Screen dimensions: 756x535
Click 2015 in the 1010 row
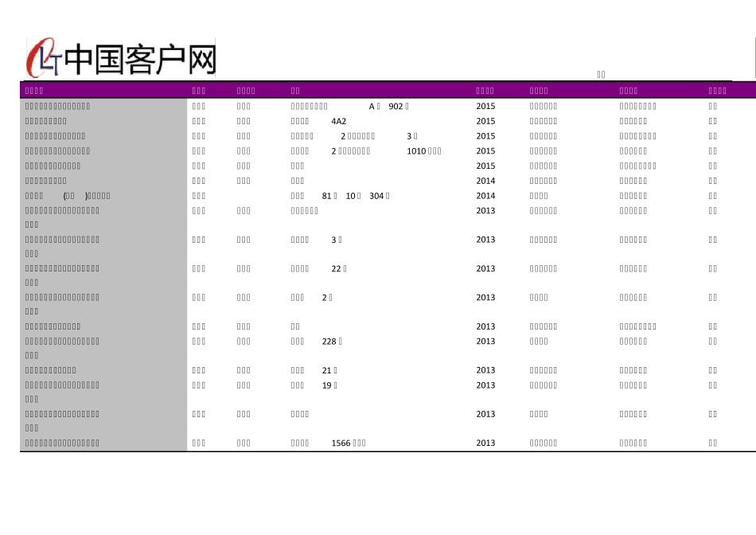pos(485,151)
